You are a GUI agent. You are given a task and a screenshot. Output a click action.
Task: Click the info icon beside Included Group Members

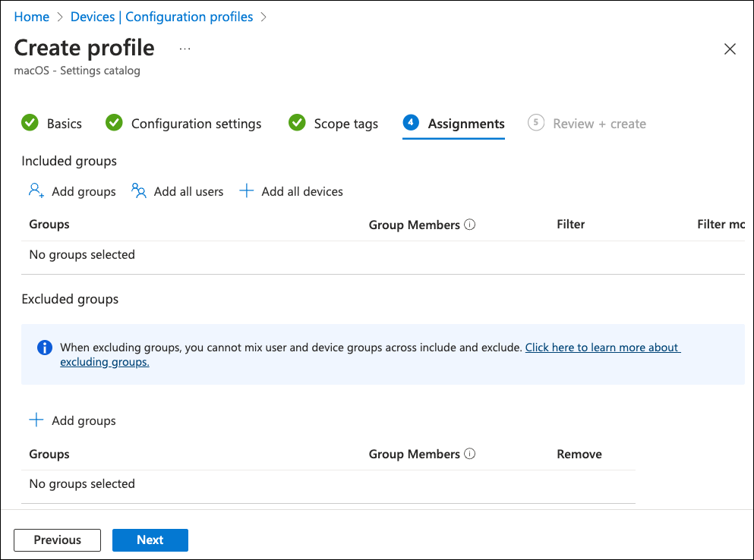point(469,225)
